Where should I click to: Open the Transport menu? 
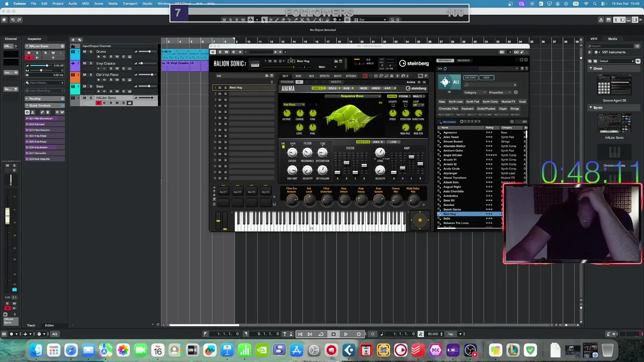click(x=130, y=4)
